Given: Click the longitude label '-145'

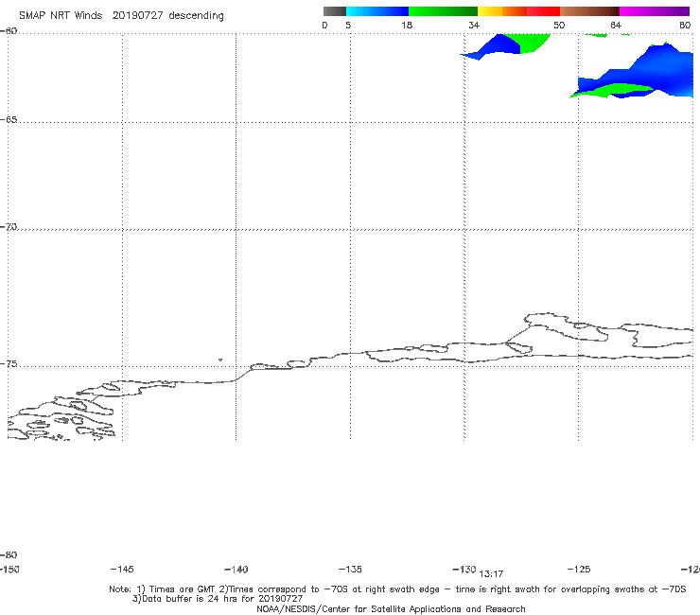Looking at the screenshot, I should click(x=122, y=569).
